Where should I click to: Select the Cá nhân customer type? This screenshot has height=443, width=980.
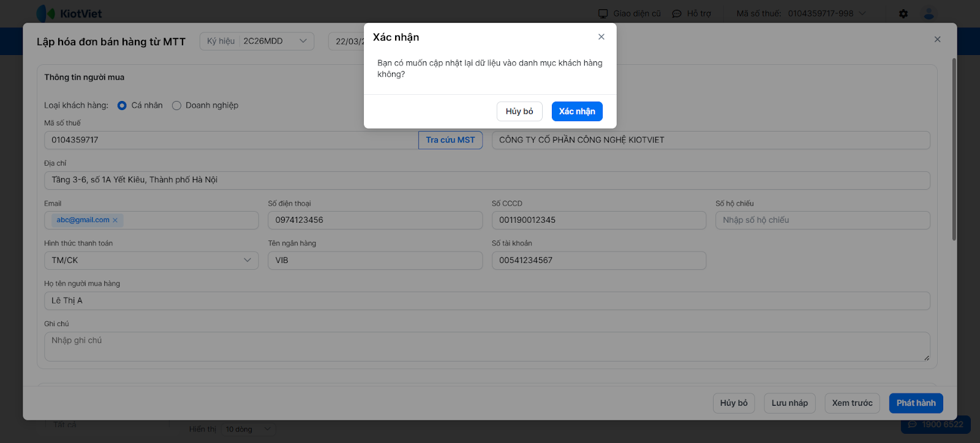[x=122, y=105]
